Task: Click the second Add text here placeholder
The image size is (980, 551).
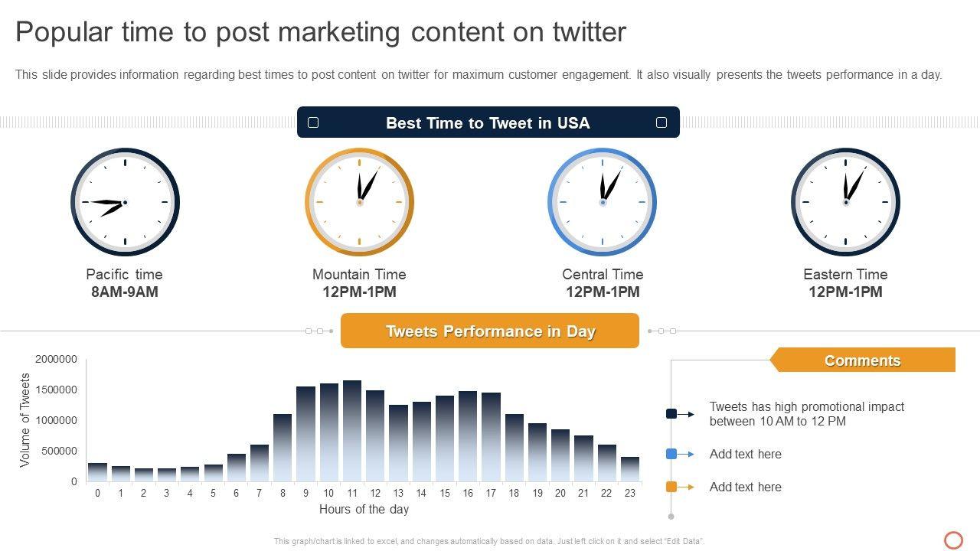Action: (745, 487)
